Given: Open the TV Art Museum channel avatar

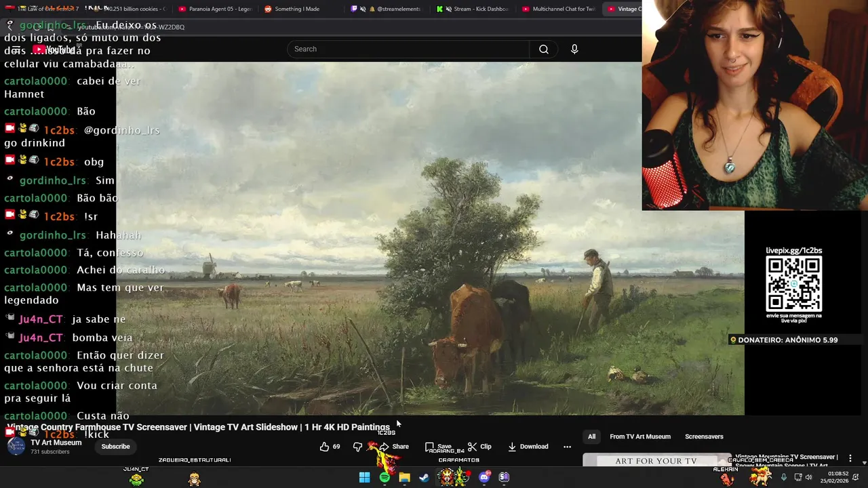Looking at the screenshot, I should (16, 446).
